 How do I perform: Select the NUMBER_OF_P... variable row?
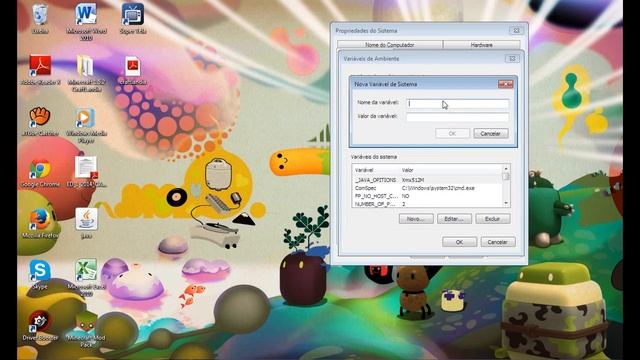tap(427, 204)
